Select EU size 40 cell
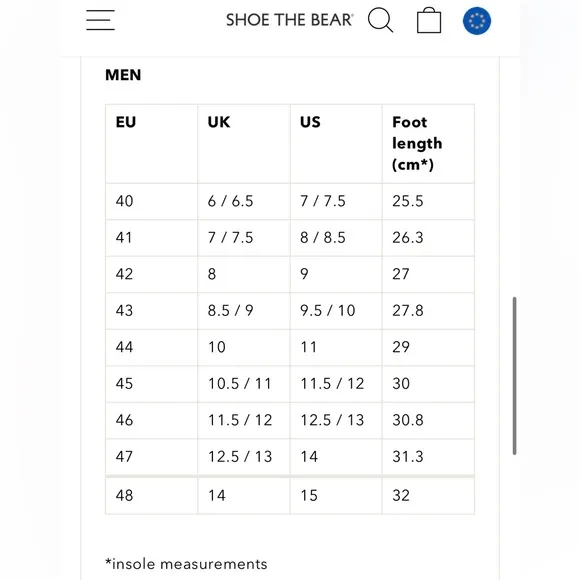Image resolution: width=580 pixels, height=580 pixels. [152, 201]
